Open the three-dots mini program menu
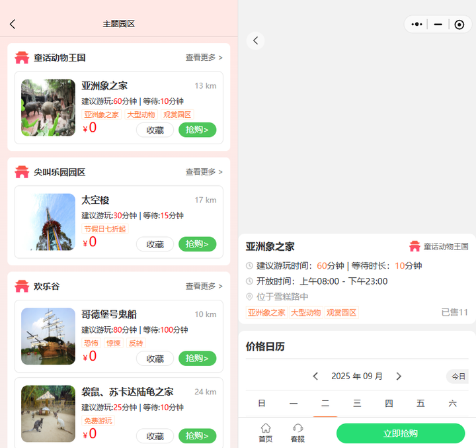 (416, 24)
